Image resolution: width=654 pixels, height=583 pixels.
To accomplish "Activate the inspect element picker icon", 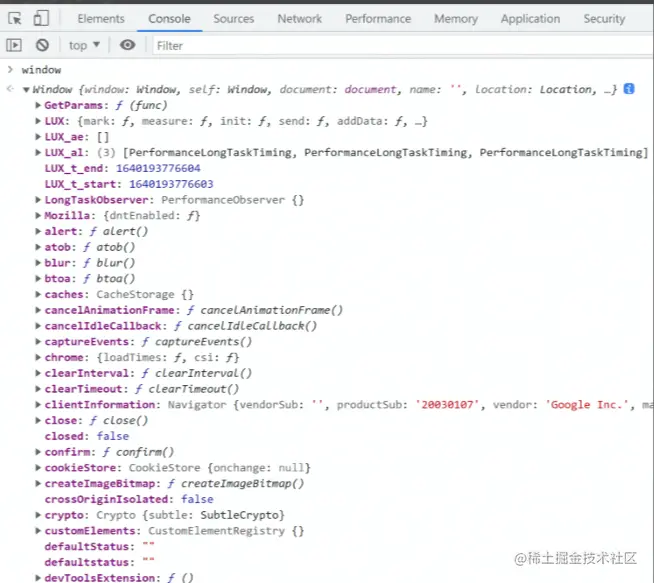I will 15,19.
